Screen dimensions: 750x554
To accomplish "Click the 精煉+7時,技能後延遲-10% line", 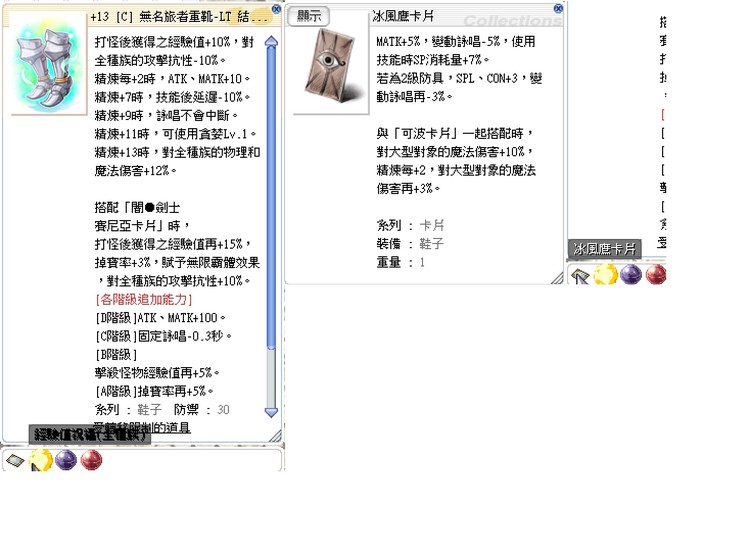I will click(172, 97).
